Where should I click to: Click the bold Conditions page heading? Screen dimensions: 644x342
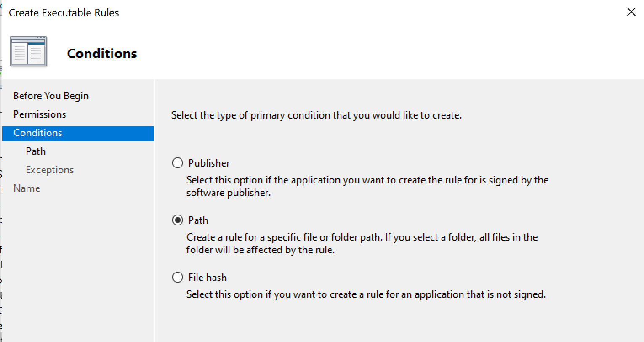pyautogui.click(x=102, y=53)
